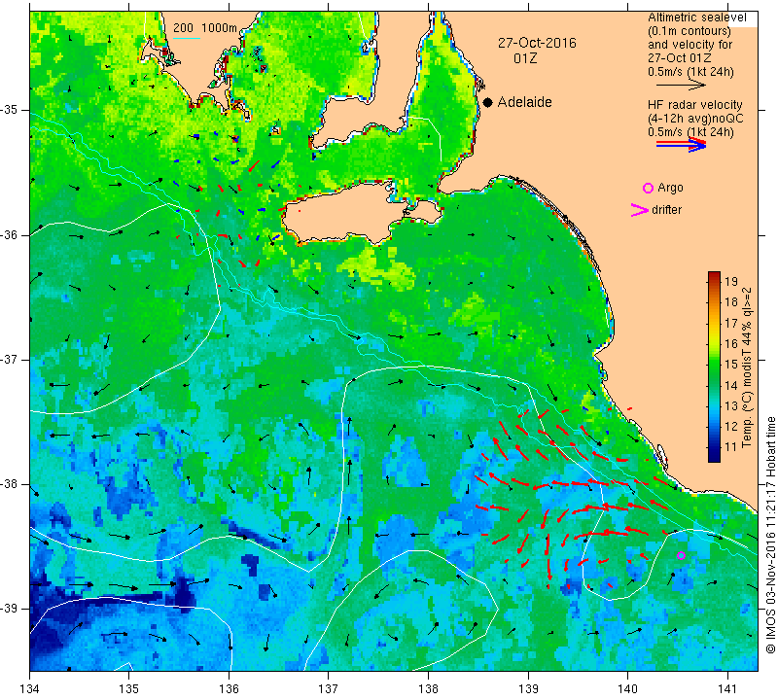This screenshot has height=700, width=778.
Task: Click the 'Argo' legend text
Action: [x=670, y=188]
